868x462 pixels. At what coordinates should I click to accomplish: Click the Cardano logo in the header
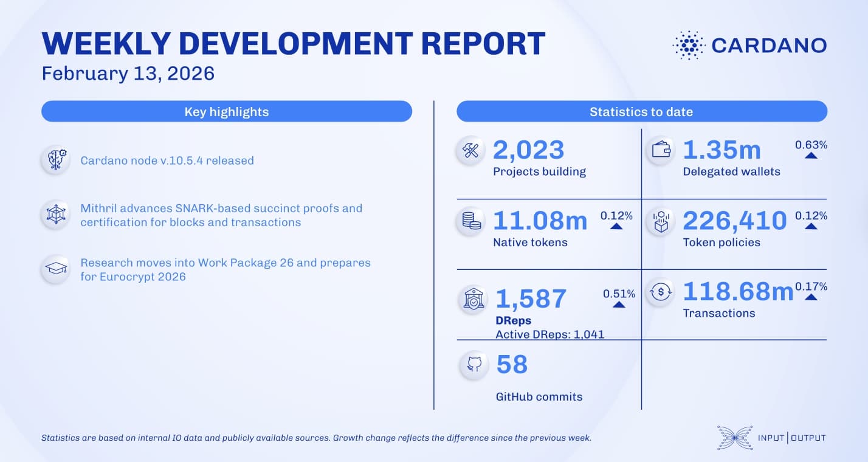point(748,45)
